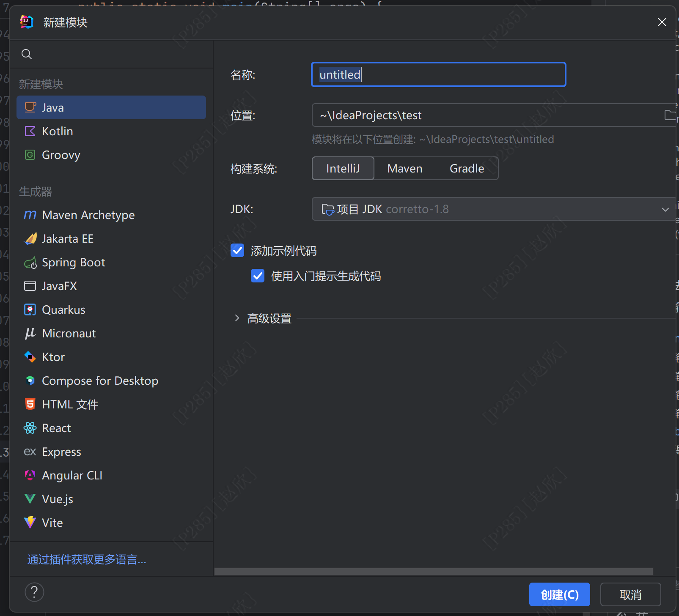Uncheck 添加示例代码 checkbox
Viewport: 679px width, 616px height.
[237, 250]
